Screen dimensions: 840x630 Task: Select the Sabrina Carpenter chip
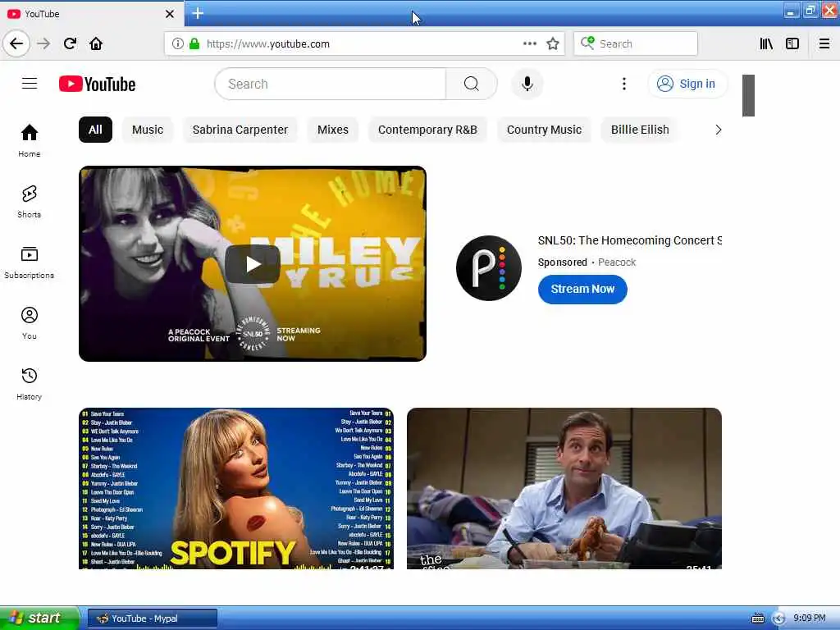[x=240, y=130]
